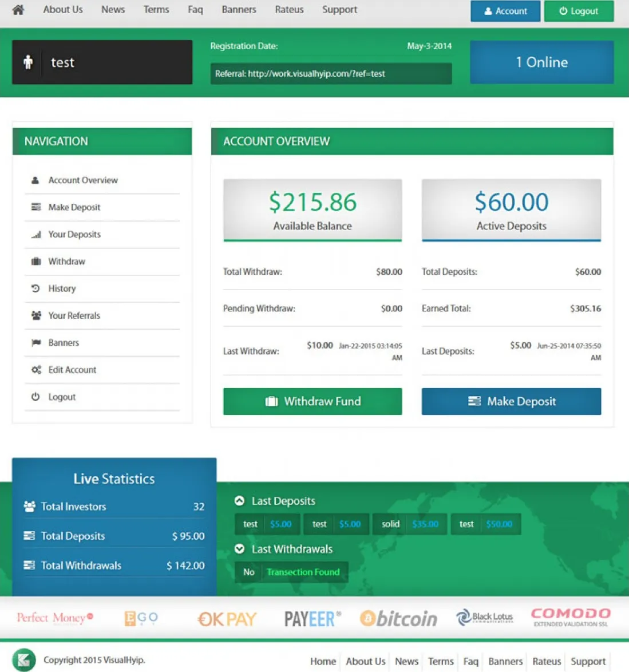Image resolution: width=629 pixels, height=672 pixels.
Task: Click the Make Deposit icon in navigation
Action: (x=36, y=207)
